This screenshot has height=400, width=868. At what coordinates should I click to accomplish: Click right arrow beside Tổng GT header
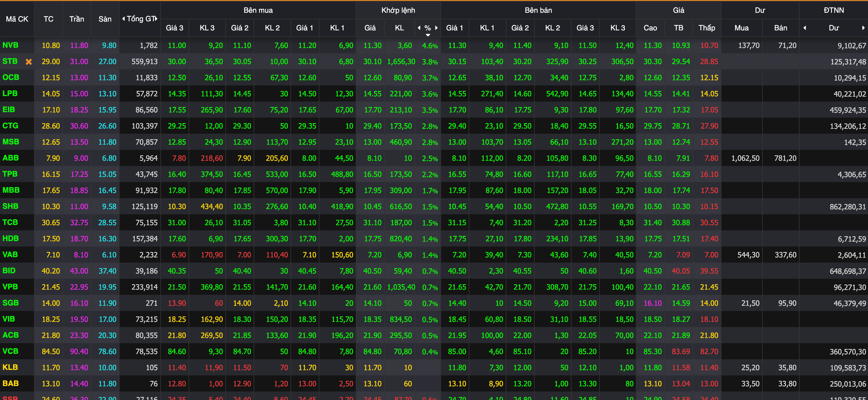point(156,19)
